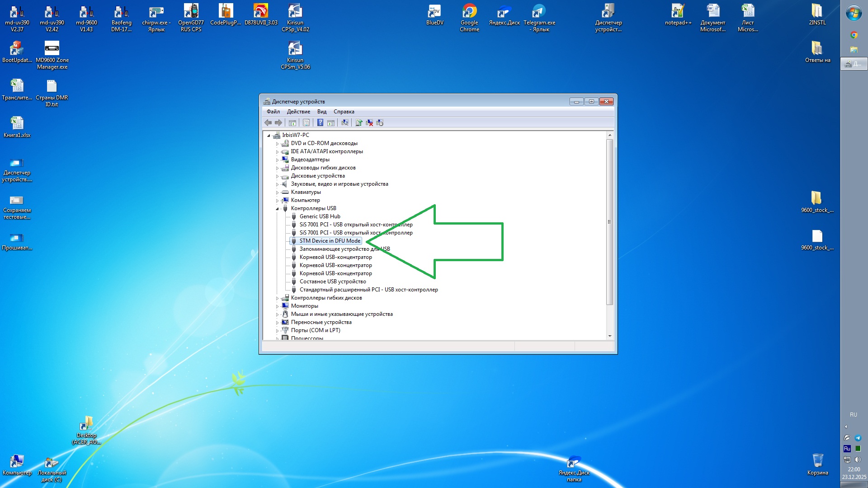This screenshot has width=868, height=488.
Task: Click the Back arrow toolbar icon
Action: point(268,123)
